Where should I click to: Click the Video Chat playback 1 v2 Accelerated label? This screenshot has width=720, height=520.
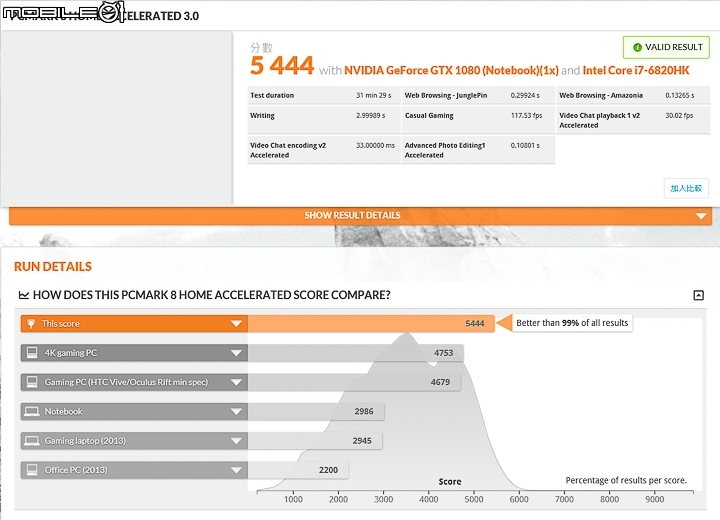(x=600, y=120)
